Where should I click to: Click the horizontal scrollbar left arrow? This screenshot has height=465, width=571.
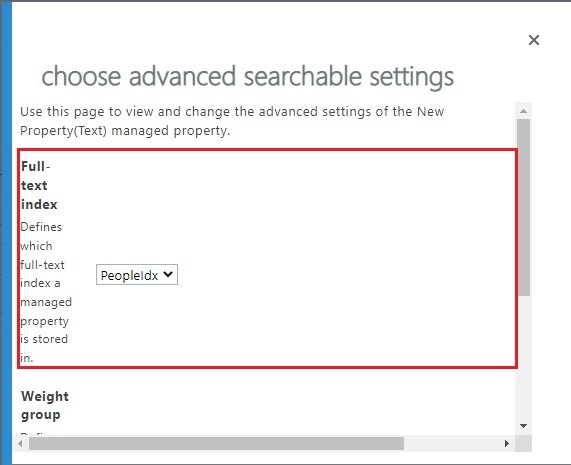pyautogui.click(x=20, y=443)
